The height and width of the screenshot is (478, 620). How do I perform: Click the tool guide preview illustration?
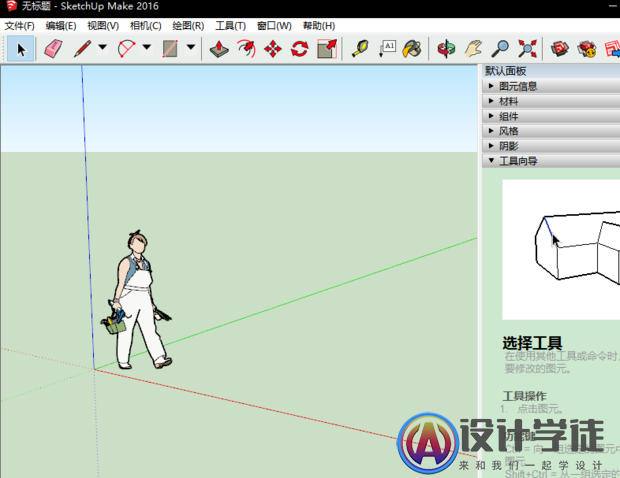561,249
